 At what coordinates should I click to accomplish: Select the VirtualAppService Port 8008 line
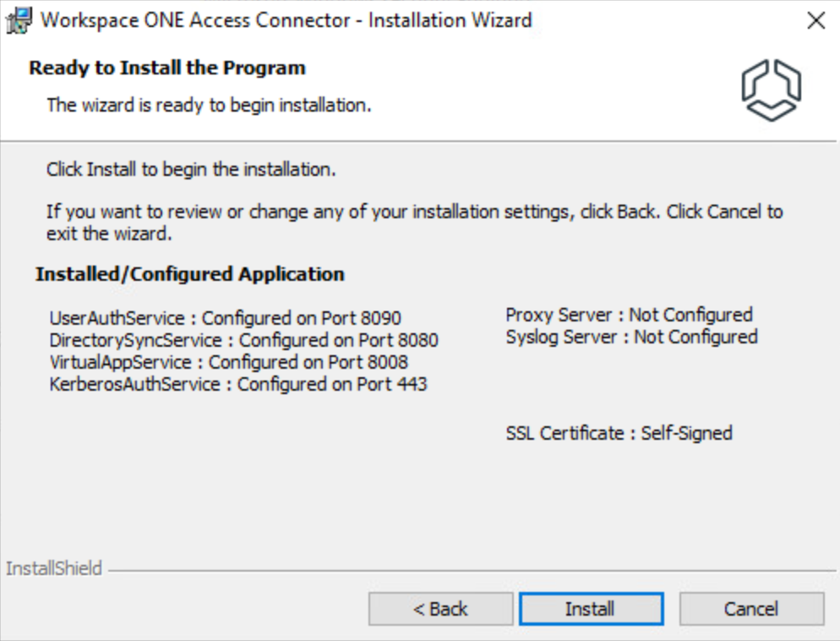pos(228,363)
